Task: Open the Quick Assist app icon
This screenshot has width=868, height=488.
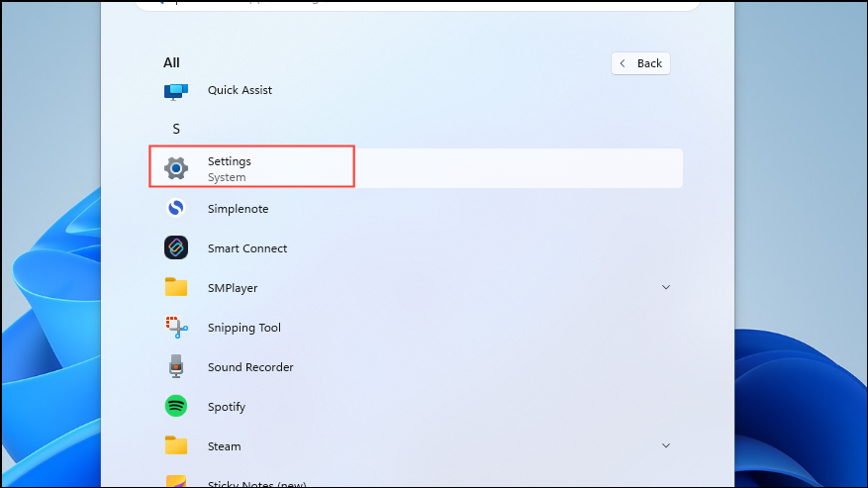Action: click(176, 91)
